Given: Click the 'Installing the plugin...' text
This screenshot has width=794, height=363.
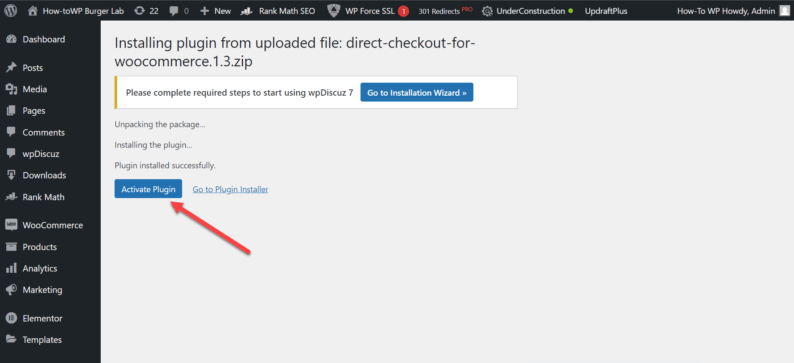Looking at the screenshot, I should [x=153, y=145].
